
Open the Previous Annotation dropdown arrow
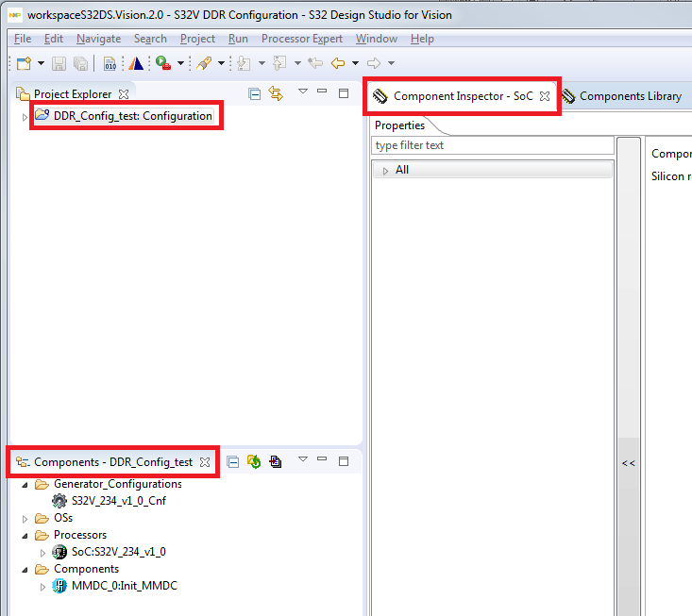click(298, 63)
